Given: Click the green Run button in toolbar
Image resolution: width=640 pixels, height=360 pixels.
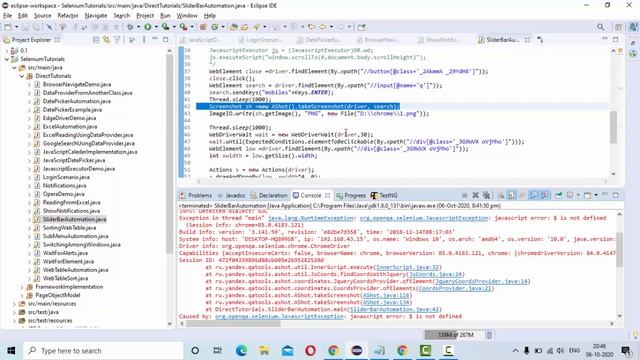Looking at the screenshot, I should [x=147, y=27].
